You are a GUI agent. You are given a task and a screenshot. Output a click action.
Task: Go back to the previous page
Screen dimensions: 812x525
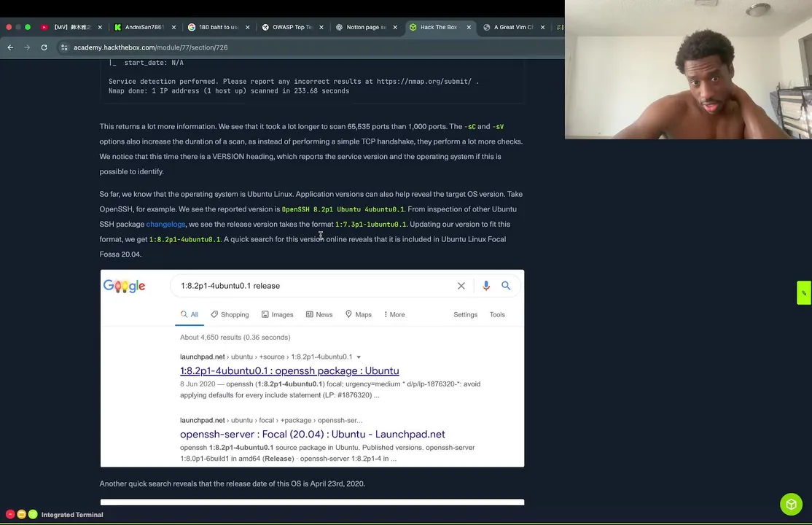point(10,47)
